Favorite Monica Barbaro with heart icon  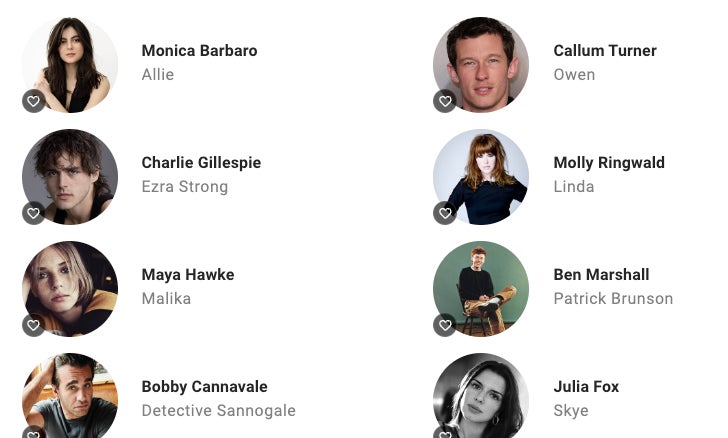tap(33, 101)
